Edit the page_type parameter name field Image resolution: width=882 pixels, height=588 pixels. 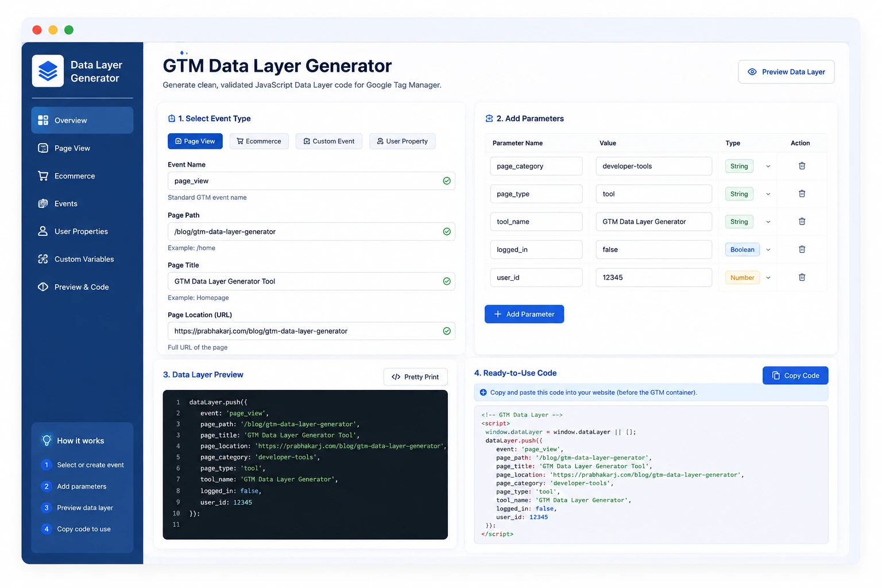click(536, 194)
